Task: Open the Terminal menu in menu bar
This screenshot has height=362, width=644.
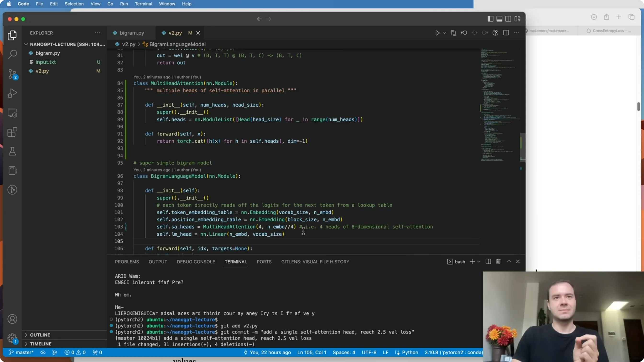Action: point(143,4)
